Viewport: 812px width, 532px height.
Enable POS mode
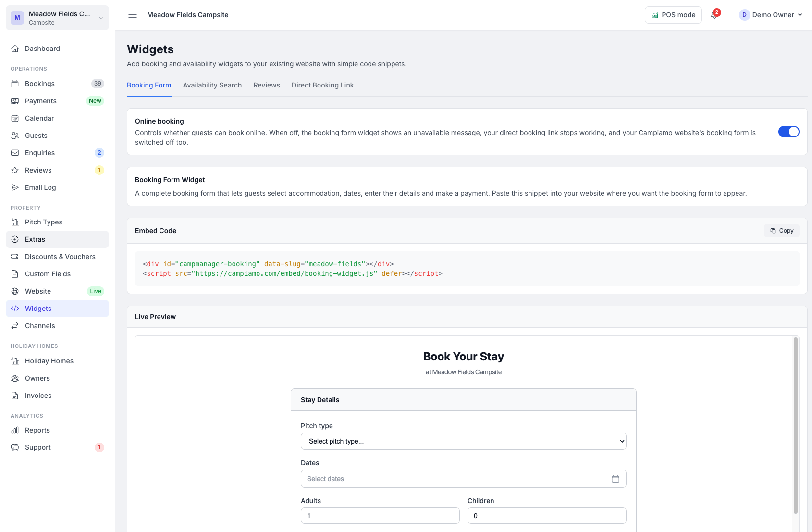click(673, 15)
